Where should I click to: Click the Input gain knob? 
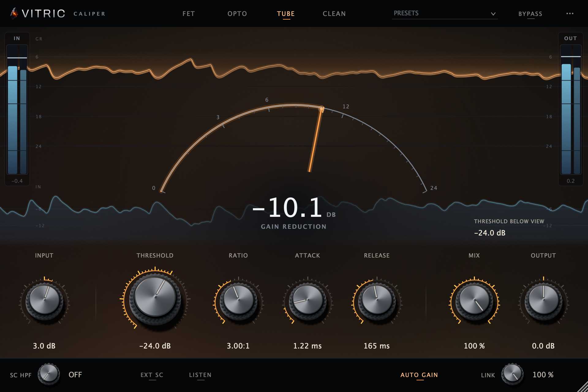coord(44,300)
